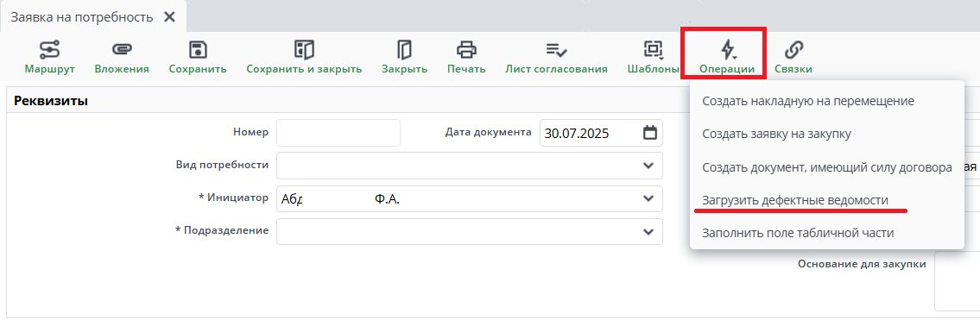Click the Номер input field

[338, 133]
